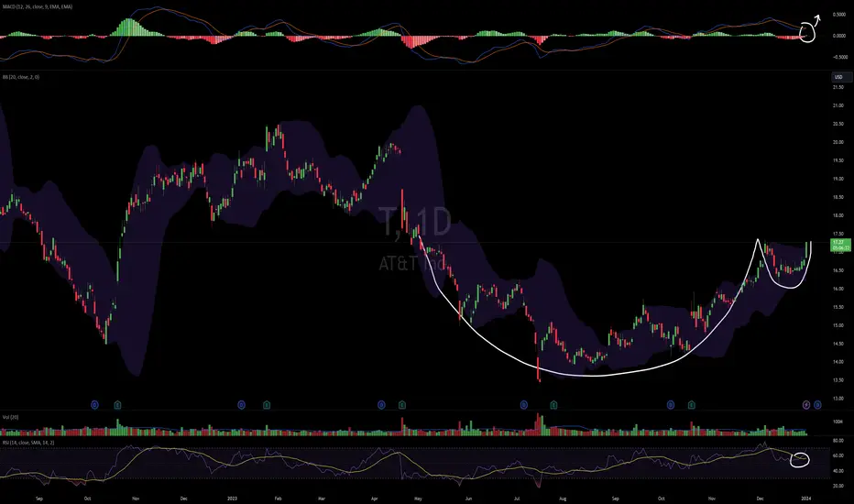Click the 20.00 price scale label
Viewport: 854px width, 504px height.
coord(838,142)
